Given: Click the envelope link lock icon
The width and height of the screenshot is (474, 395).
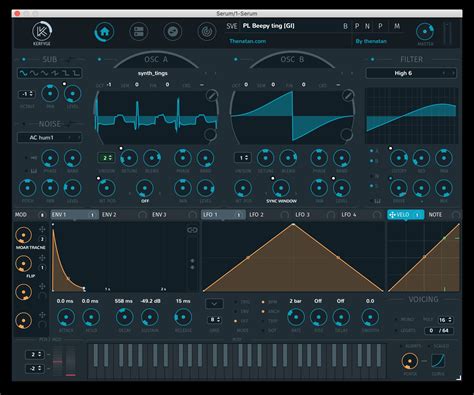Looking at the screenshot, I should (192, 230).
